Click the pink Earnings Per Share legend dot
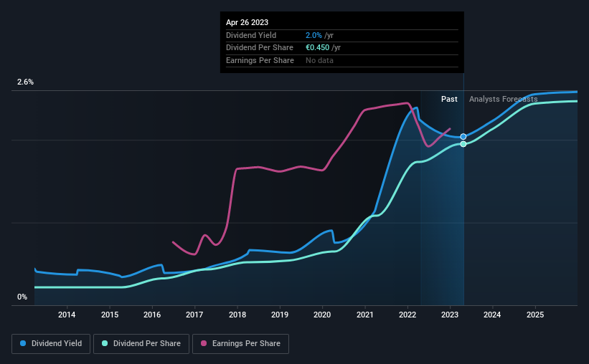The image size is (589, 364). (x=204, y=343)
